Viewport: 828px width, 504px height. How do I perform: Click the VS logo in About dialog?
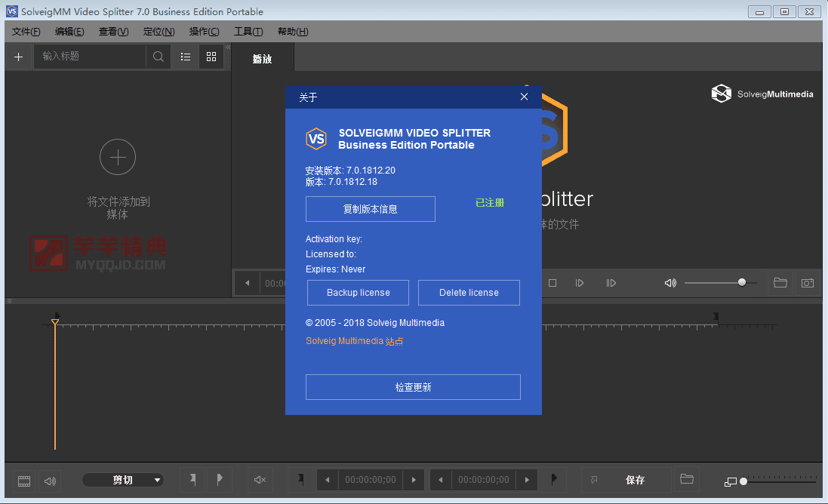point(316,139)
